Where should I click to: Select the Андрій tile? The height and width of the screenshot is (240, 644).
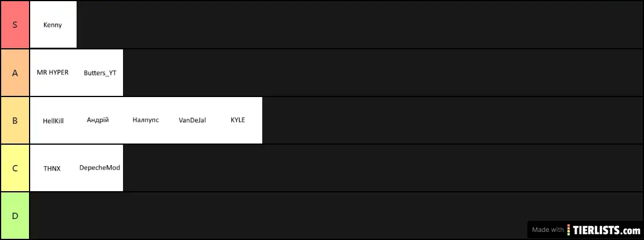click(100, 120)
